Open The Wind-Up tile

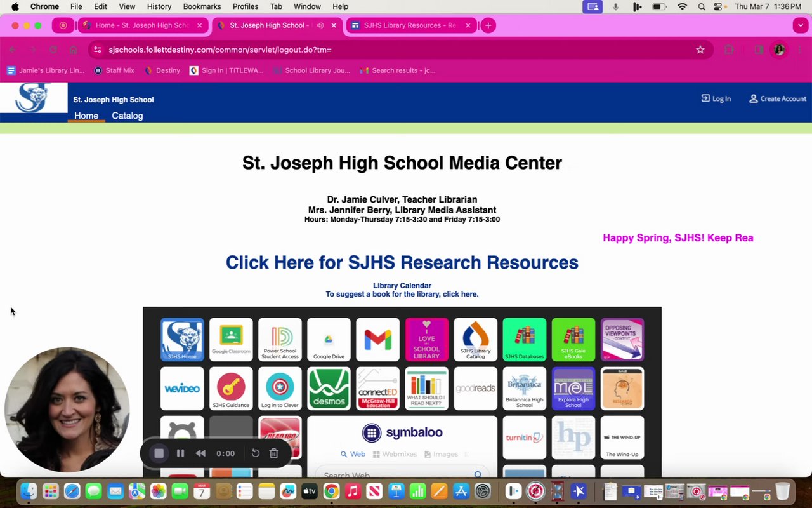pos(622,438)
